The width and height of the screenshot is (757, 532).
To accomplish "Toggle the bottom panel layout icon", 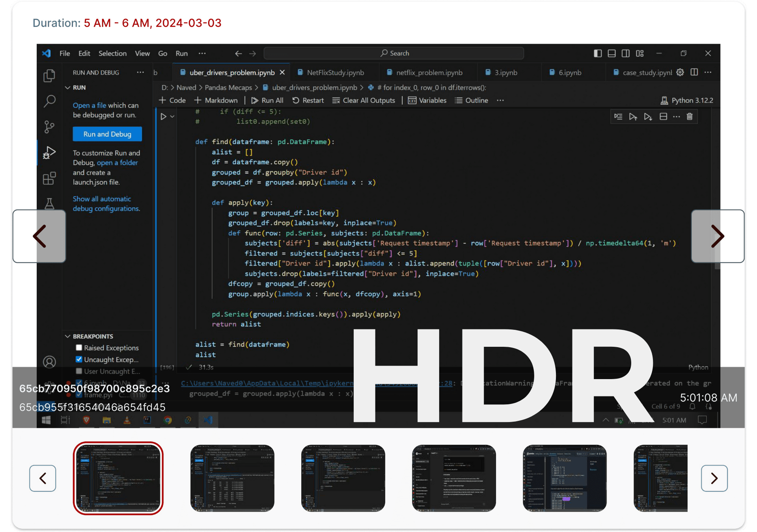I will point(612,53).
